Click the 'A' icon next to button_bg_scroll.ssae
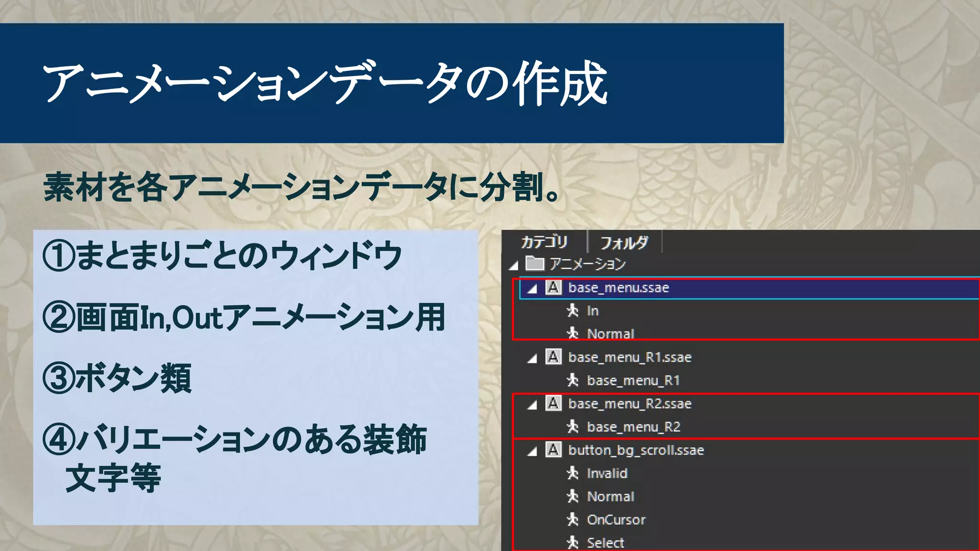Viewport: 980px width, 551px height. (553, 450)
